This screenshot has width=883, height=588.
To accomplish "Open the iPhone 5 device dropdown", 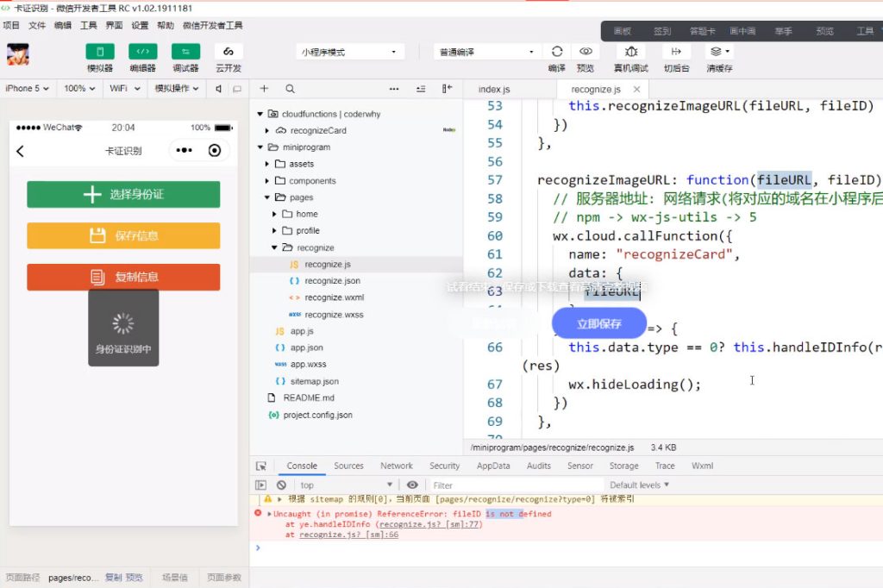I will click(28, 89).
